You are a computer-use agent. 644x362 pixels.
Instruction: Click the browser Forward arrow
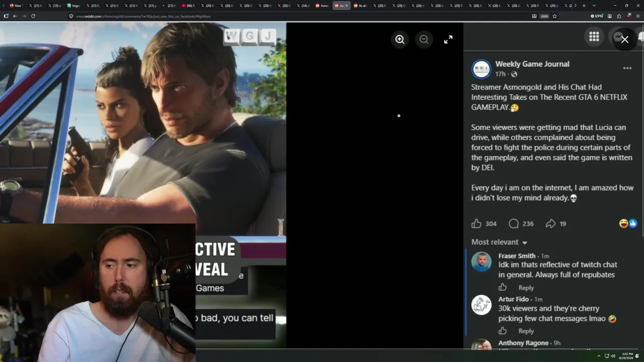(x=24, y=16)
